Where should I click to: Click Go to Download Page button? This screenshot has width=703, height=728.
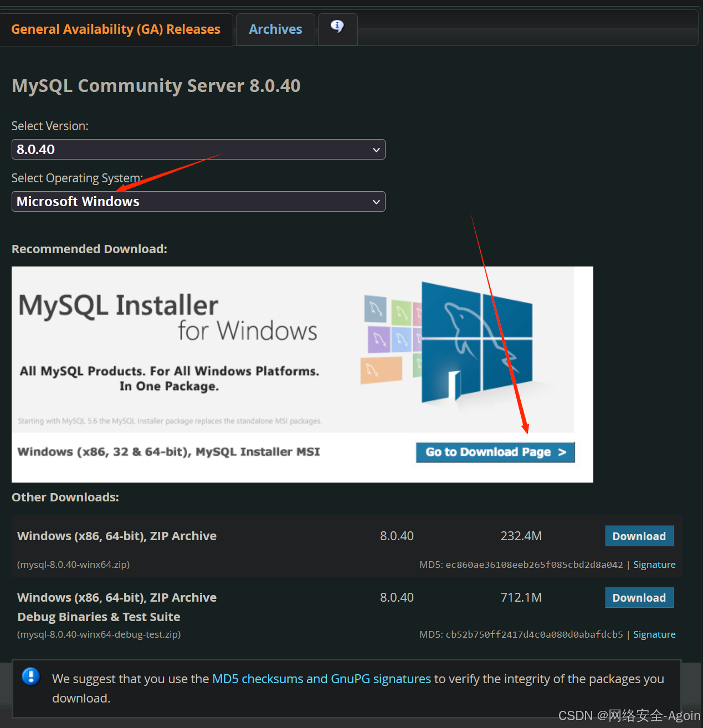495,452
